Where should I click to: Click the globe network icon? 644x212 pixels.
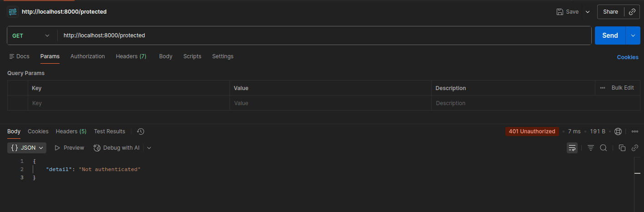[618, 131]
